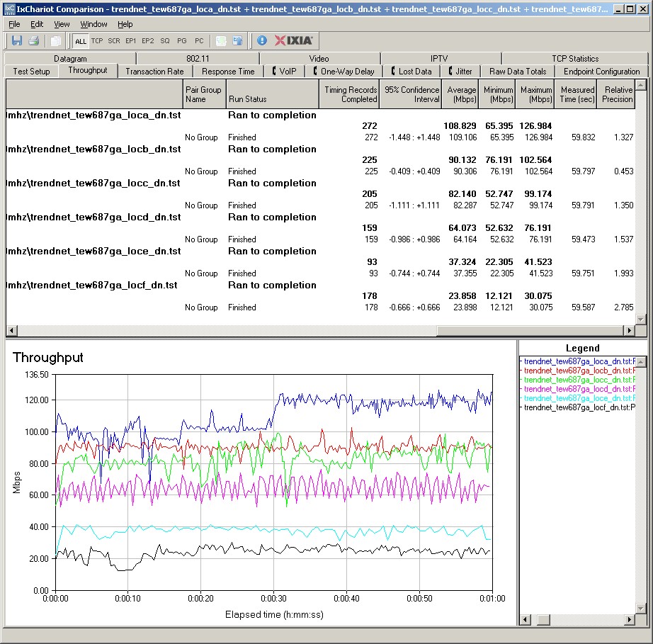Open the Help menu
Image resolution: width=653 pixels, height=644 pixels.
(x=125, y=24)
